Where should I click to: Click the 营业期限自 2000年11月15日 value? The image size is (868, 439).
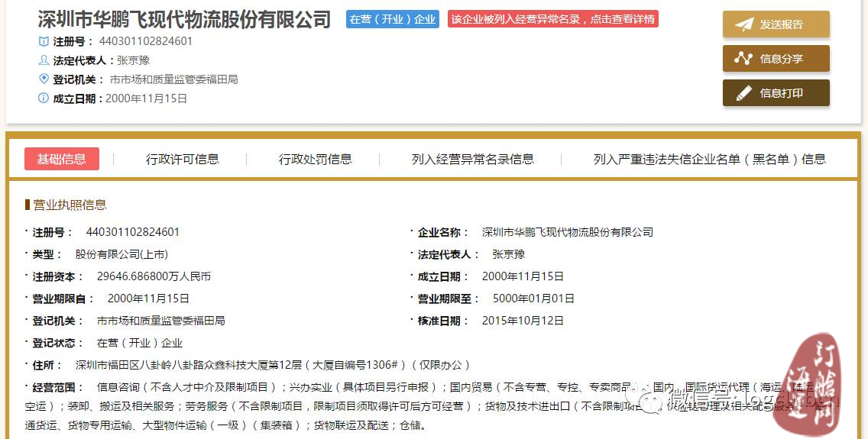click(x=148, y=299)
